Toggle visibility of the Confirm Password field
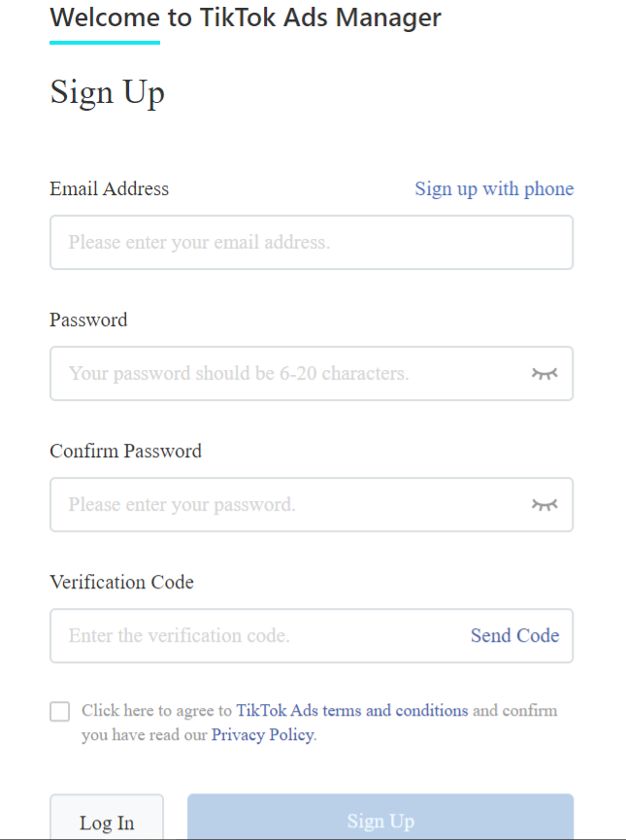 (544, 505)
